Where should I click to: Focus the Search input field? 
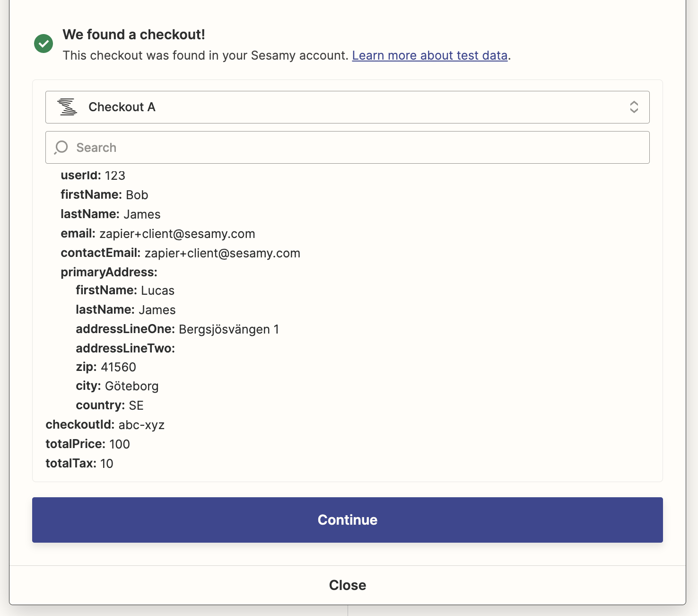click(347, 148)
